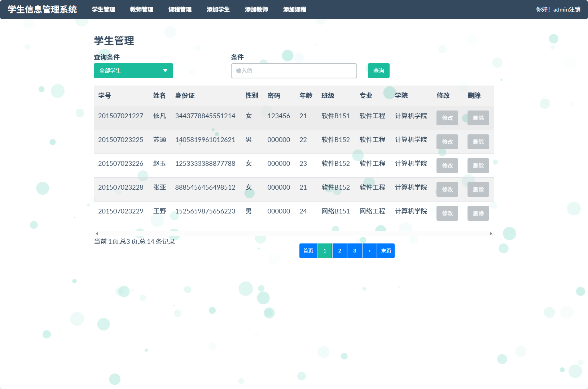Go to 首页 in pagination
588x389 pixels.
[x=308, y=251]
